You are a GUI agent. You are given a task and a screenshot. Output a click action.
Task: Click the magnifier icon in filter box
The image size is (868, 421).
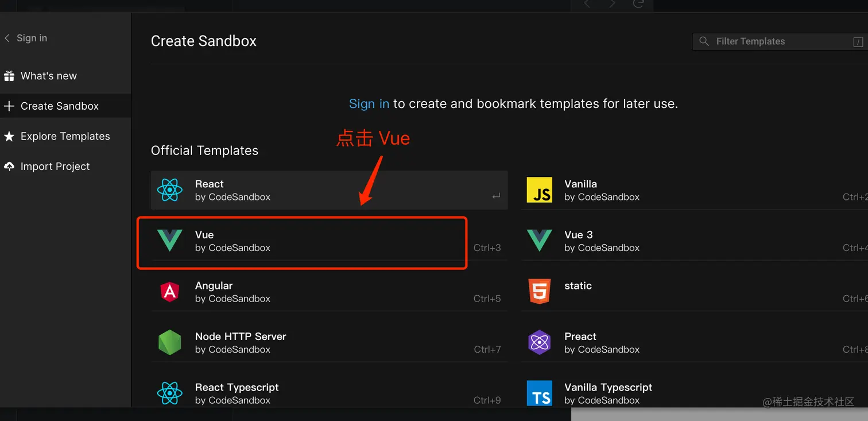click(x=704, y=41)
